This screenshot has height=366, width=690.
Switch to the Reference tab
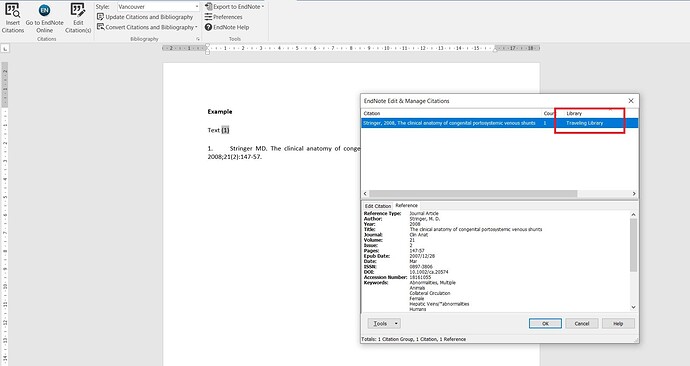[x=406, y=205]
